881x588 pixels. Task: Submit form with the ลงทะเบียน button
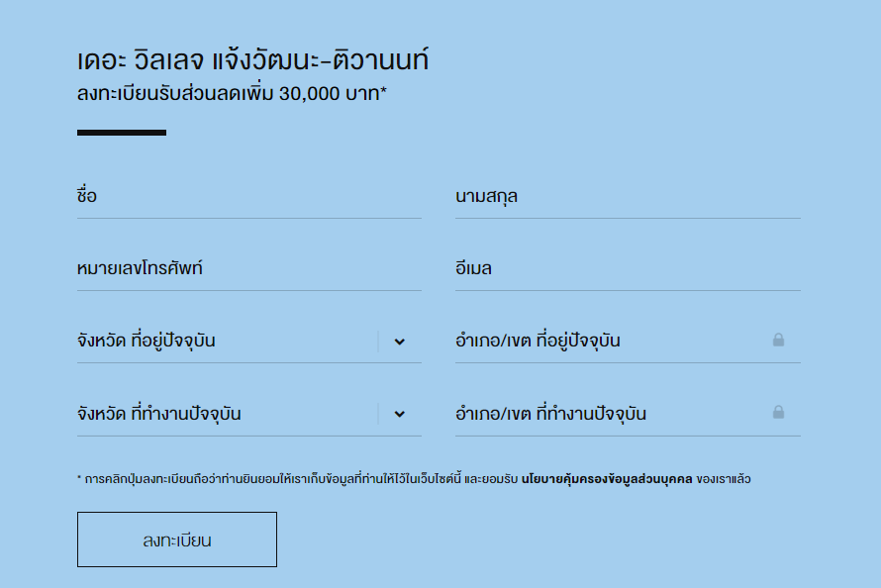[x=177, y=539]
